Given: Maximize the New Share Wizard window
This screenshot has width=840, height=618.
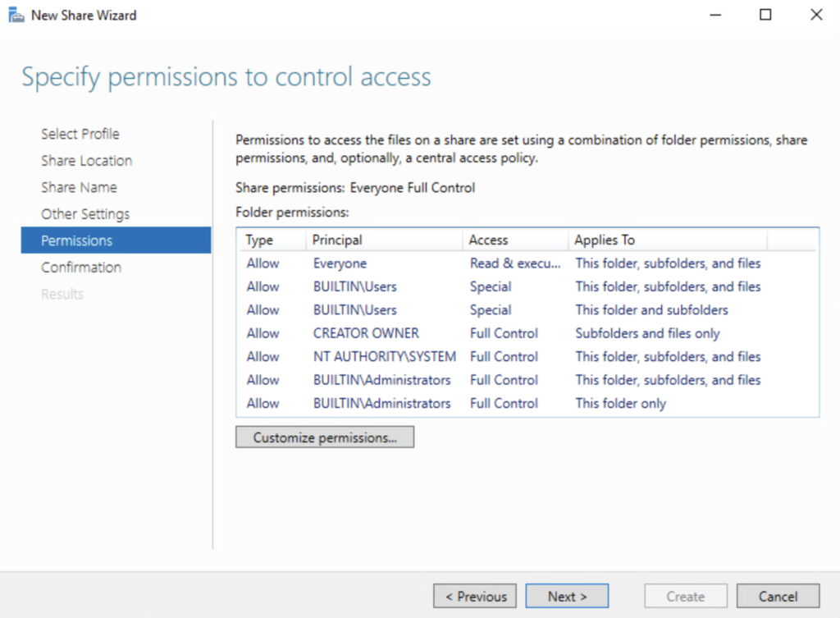Looking at the screenshot, I should pos(765,15).
